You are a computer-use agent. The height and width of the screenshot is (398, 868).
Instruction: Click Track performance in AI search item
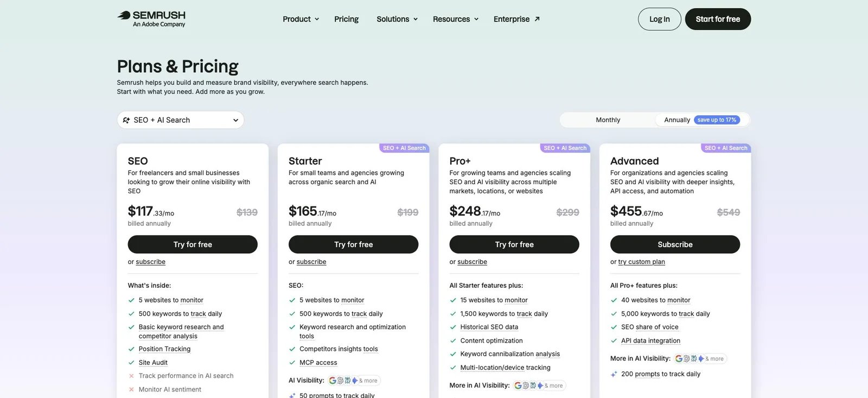coord(186,376)
